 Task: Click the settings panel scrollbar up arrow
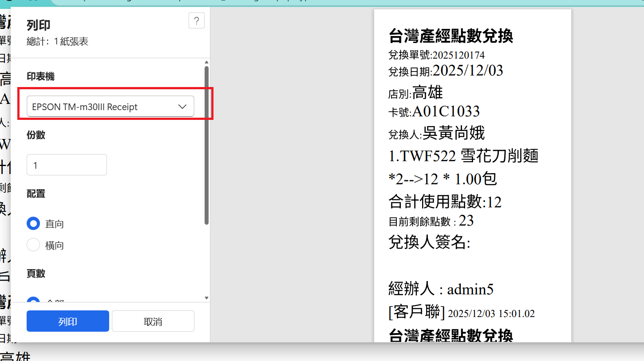click(x=206, y=62)
